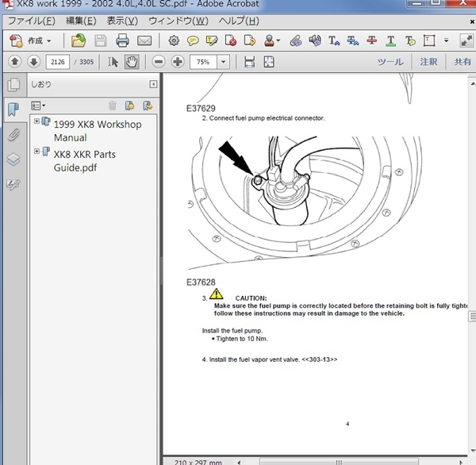Open the ファイル(F) menu
Image resolution: width=476 pixels, height=465 pixels.
(32, 21)
